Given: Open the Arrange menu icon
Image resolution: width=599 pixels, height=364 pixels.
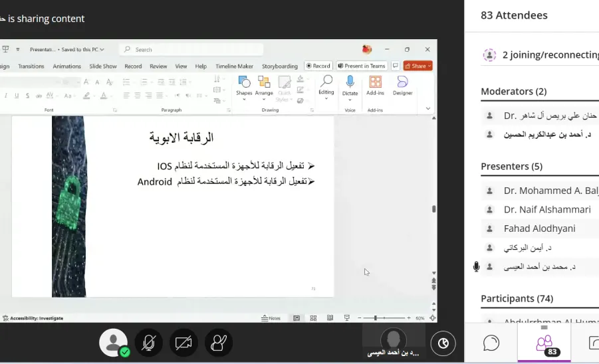Looking at the screenshot, I should click(x=264, y=88).
